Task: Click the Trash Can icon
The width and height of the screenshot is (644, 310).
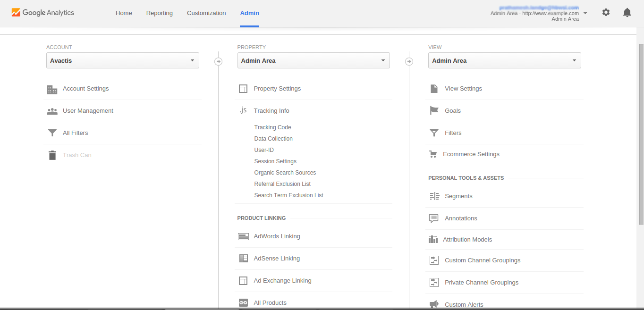Action: pos(52,155)
